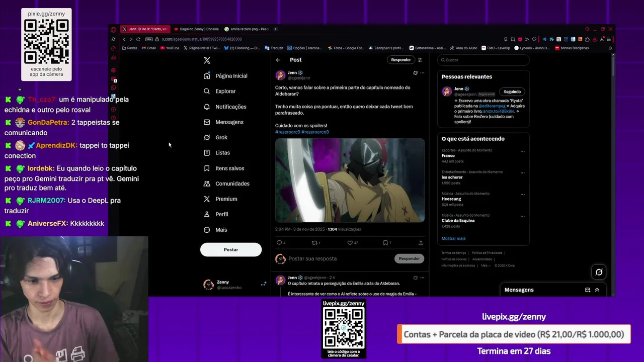This screenshot has width=644, height=362.
Task: Click Mostrar mais under trends
Action: (x=453, y=238)
